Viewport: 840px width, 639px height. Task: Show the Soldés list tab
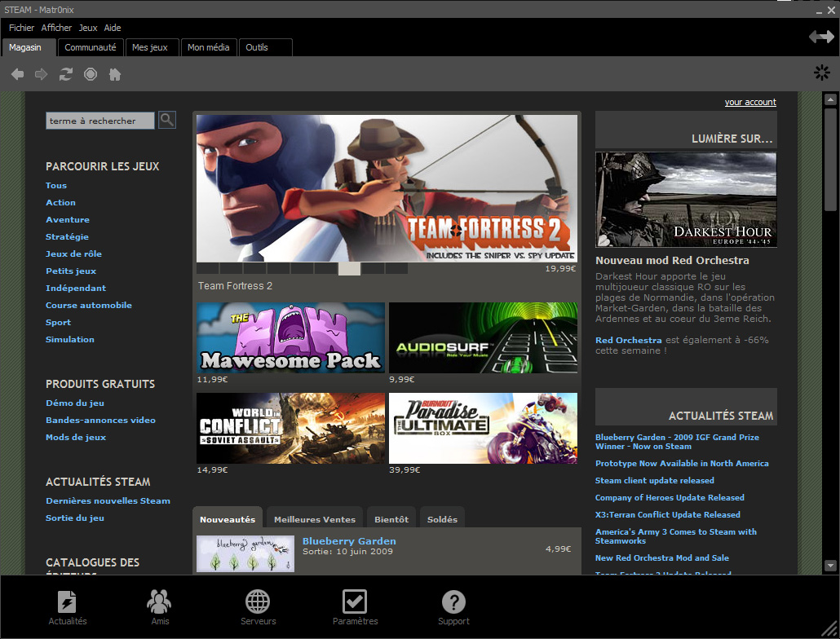click(443, 518)
